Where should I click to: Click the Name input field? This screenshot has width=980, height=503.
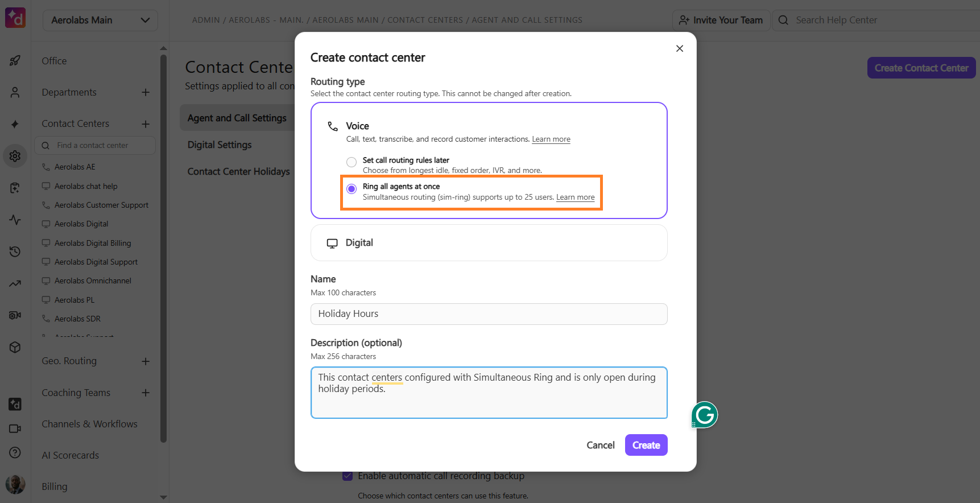pyautogui.click(x=489, y=314)
